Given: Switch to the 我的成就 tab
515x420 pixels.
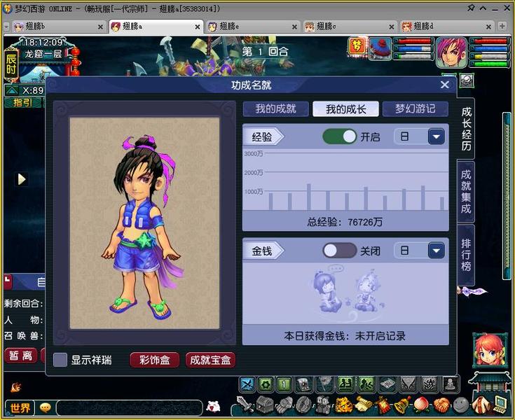Looking at the screenshot, I should [x=275, y=108].
